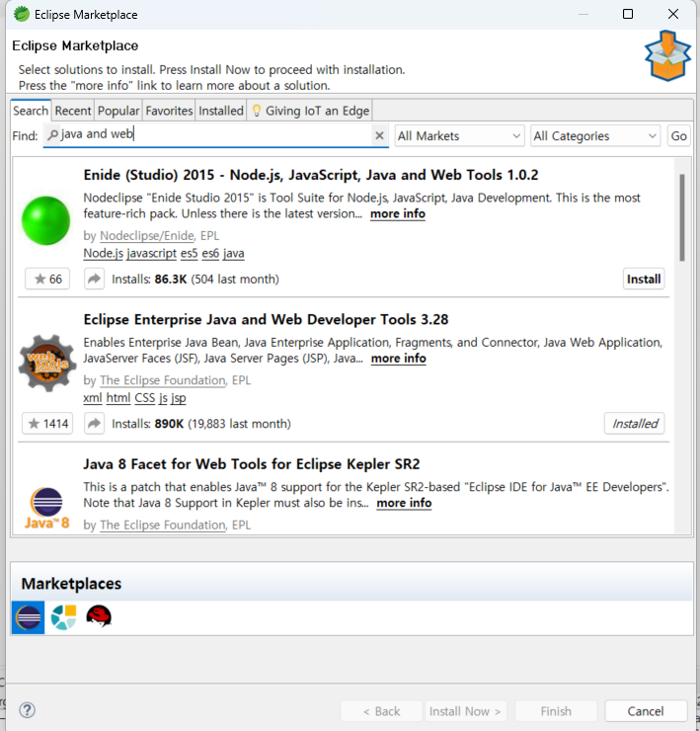Open the Nodeclipse/Enide author link

point(147,235)
